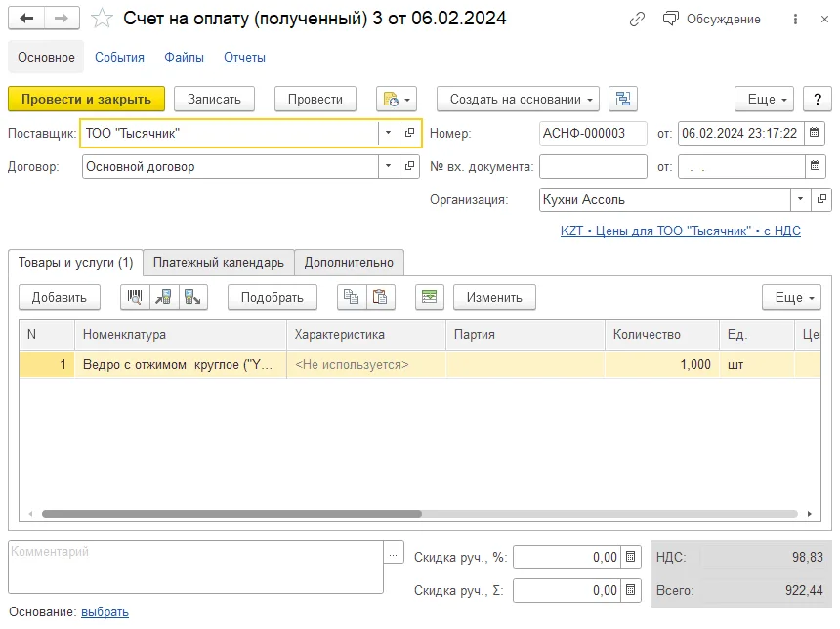The image size is (840, 629).
Task: Open document structure of subordination icon
Action: (x=623, y=99)
